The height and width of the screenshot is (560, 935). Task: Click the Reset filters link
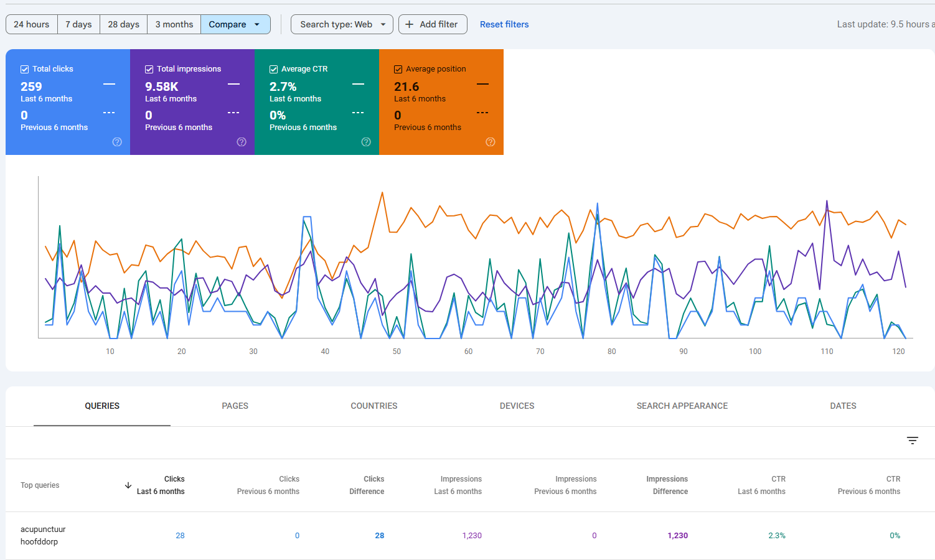click(504, 24)
